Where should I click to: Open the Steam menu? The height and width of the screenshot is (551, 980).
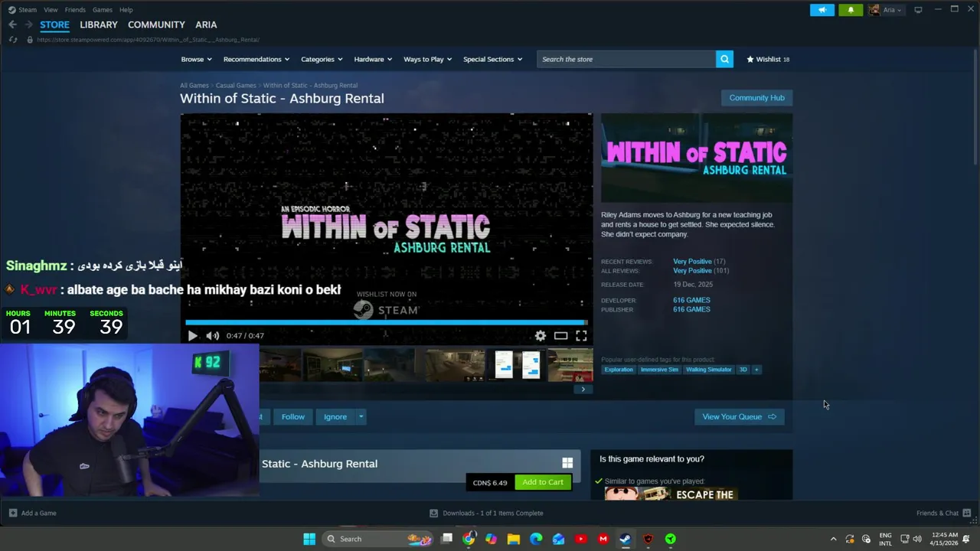coord(23,10)
